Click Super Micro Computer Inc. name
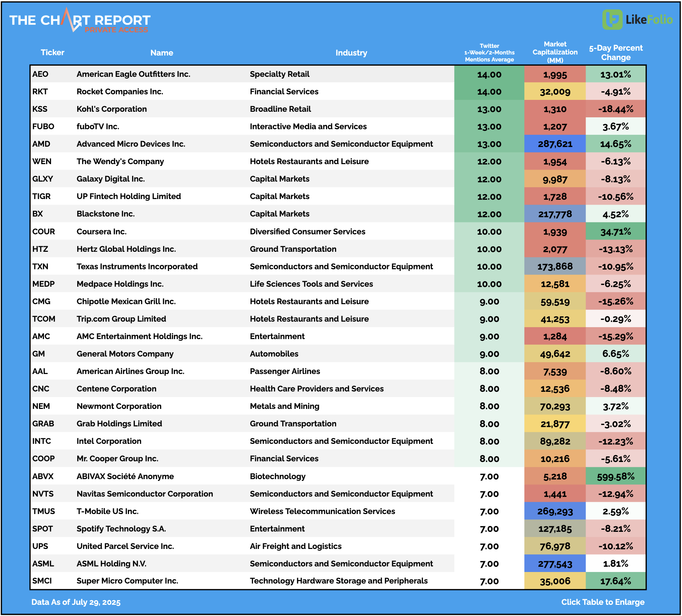 [x=127, y=581]
